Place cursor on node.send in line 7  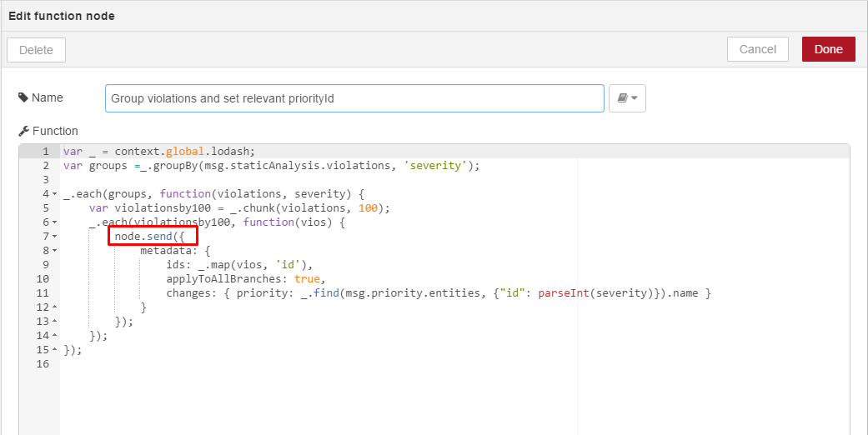pos(143,237)
